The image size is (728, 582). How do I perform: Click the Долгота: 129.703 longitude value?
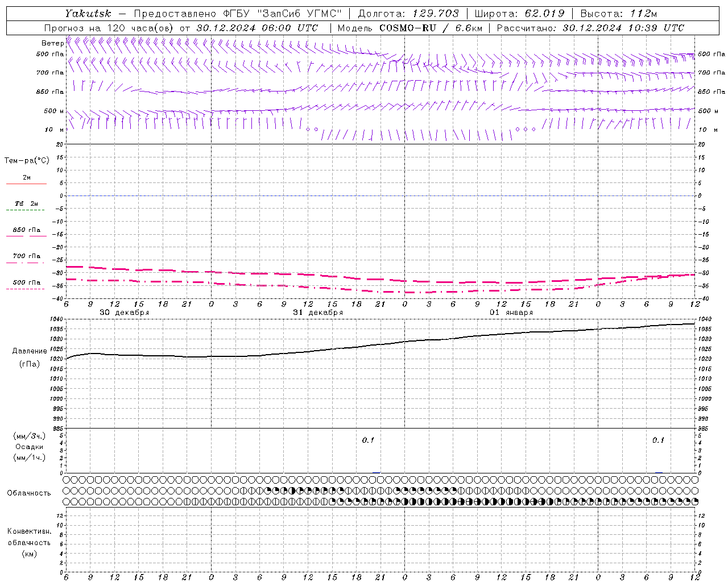click(408, 14)
